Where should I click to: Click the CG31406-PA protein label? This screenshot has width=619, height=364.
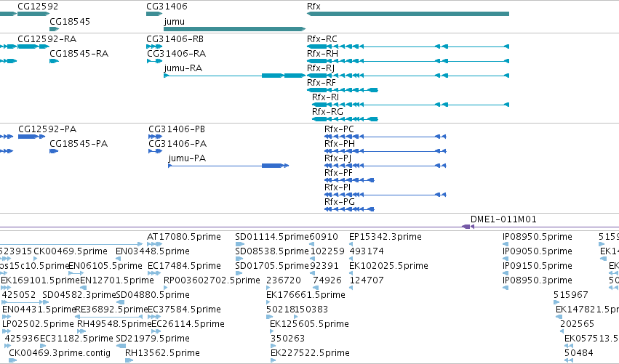click(177, 144)
